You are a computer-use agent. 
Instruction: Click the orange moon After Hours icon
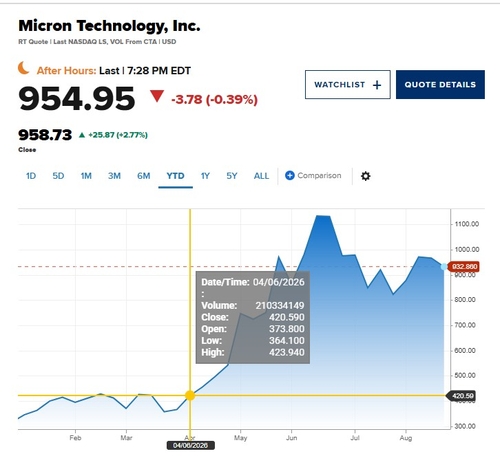(23, 68)
